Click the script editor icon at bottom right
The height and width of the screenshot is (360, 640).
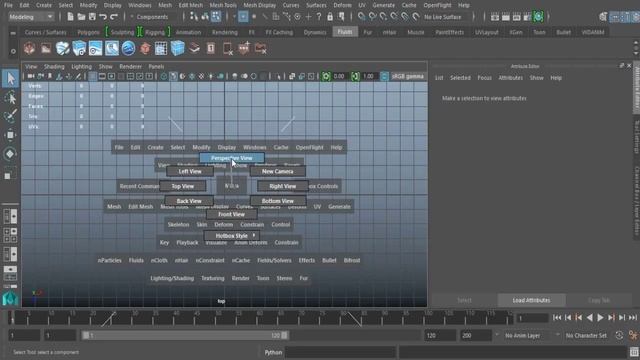click(x=633, y=352)
